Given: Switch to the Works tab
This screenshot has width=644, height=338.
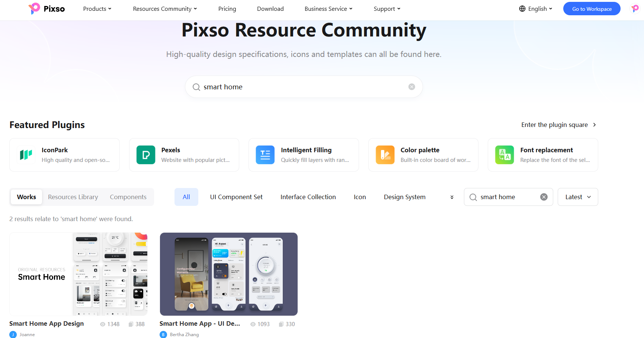Looking at the screenshot, I should pyautogui.click(x=26, y=197).
